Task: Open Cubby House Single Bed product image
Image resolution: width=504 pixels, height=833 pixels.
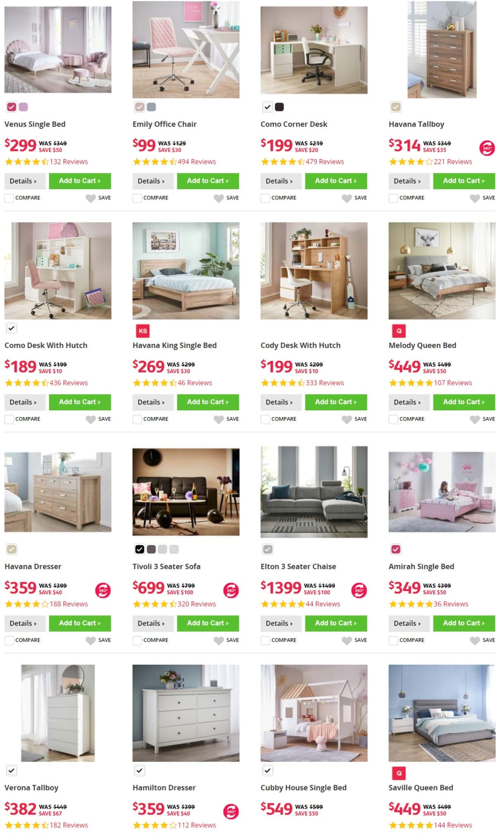Action: click(x=314, y=713)
